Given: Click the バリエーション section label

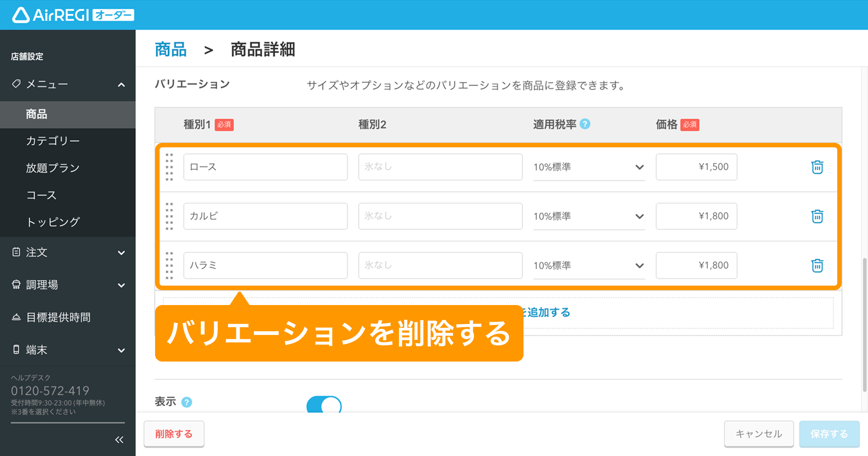Looking at the screenshot, I should (192, 84).
